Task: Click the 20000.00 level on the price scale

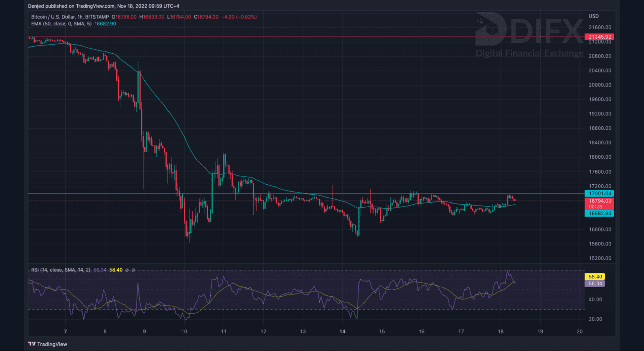Action: pyautogui.click(x=600, y=85)
